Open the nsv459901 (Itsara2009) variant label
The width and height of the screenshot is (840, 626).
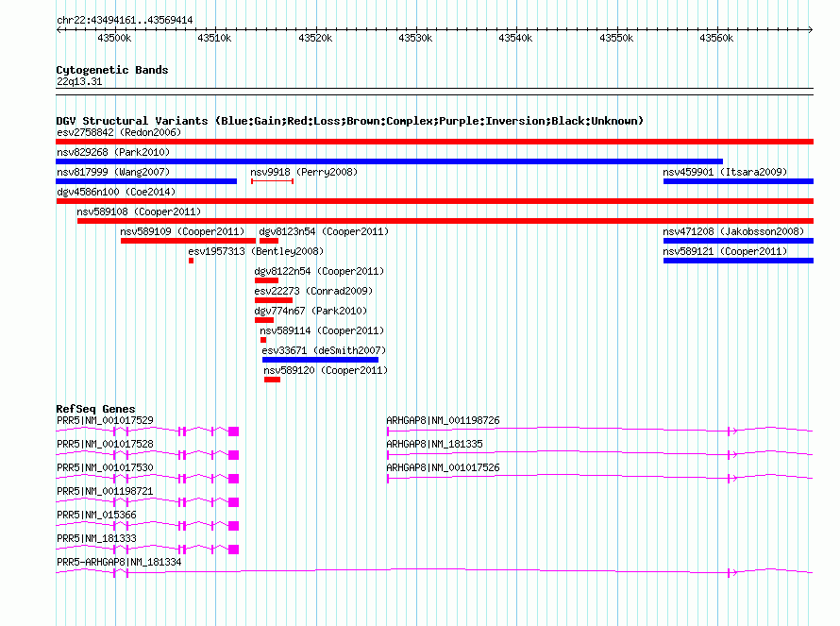(x=725, y=172)
